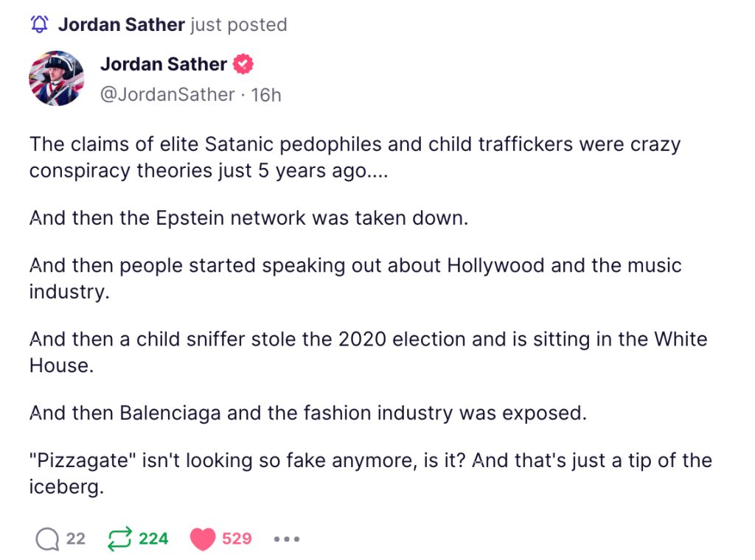The image size is (755, 560).
Task: Click the paragraph starting "The claims of elite"
Action: tap(354, 156)
